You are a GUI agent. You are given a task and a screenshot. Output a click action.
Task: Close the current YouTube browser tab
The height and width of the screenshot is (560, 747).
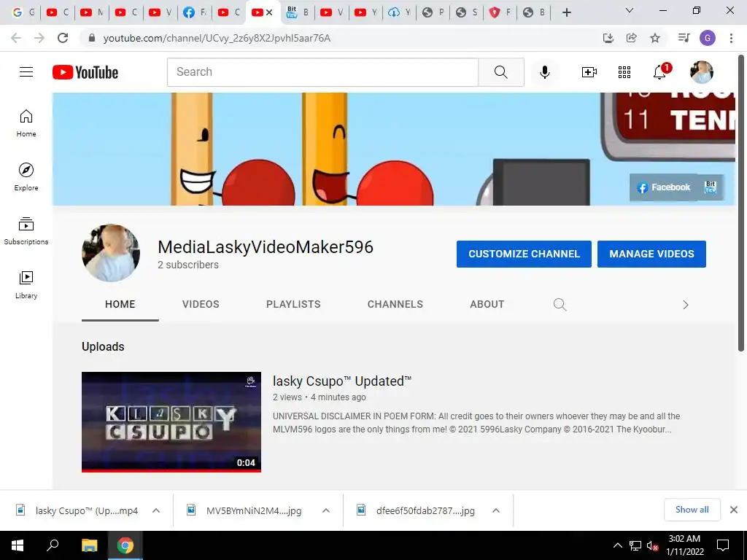(x=269, y=12)
